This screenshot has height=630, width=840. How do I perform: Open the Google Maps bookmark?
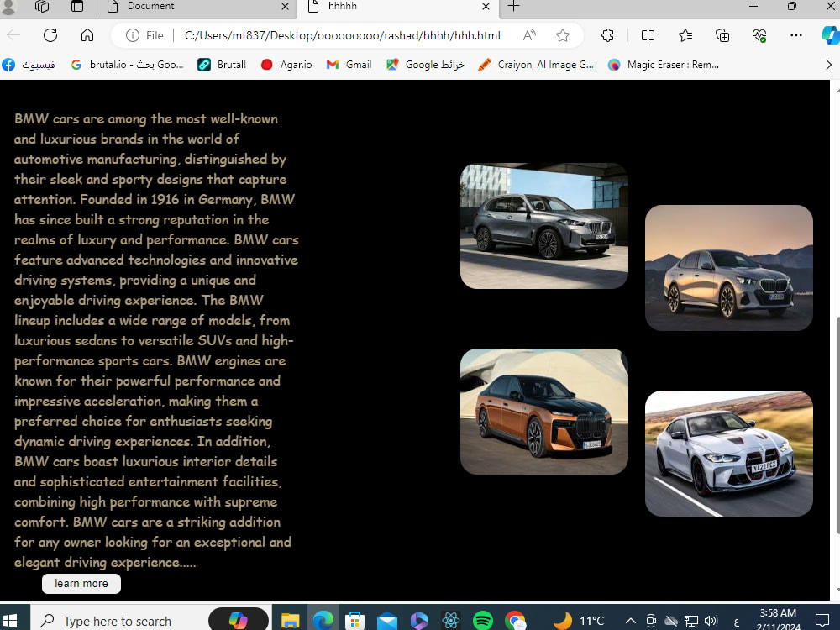[425, 65]
